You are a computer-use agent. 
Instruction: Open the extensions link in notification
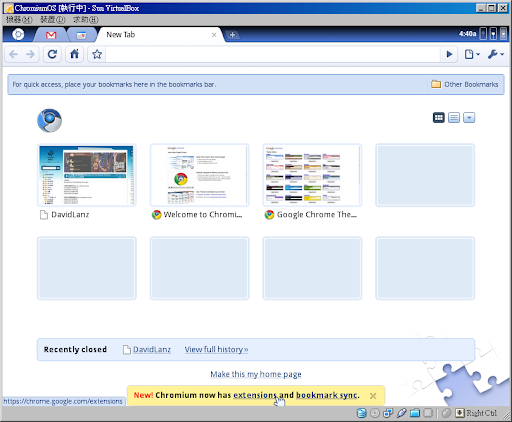(x=255, y=395)
